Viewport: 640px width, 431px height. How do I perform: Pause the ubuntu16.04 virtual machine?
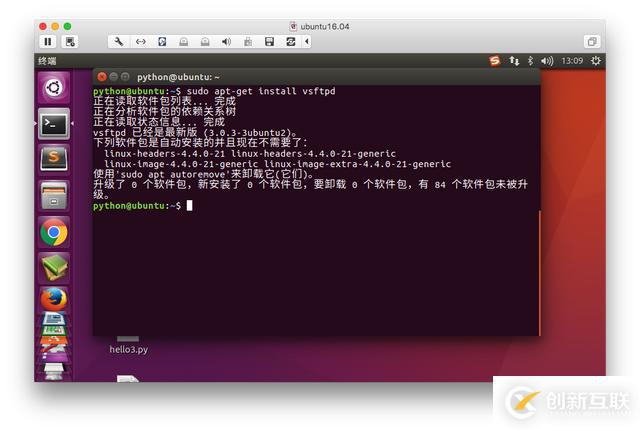(48, 42)
